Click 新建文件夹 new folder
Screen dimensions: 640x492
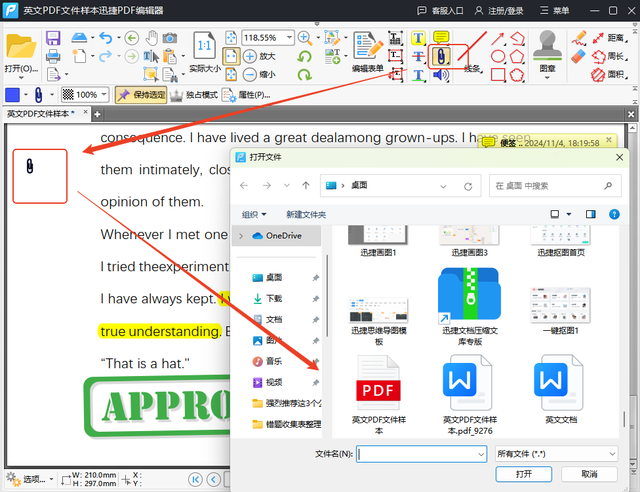[x=306, y=214]
